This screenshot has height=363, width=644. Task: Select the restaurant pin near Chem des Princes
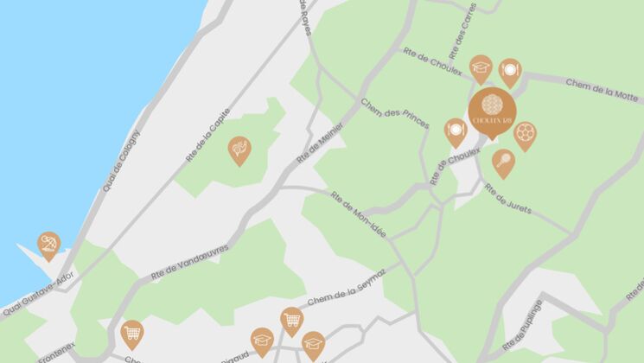(456, 133)
